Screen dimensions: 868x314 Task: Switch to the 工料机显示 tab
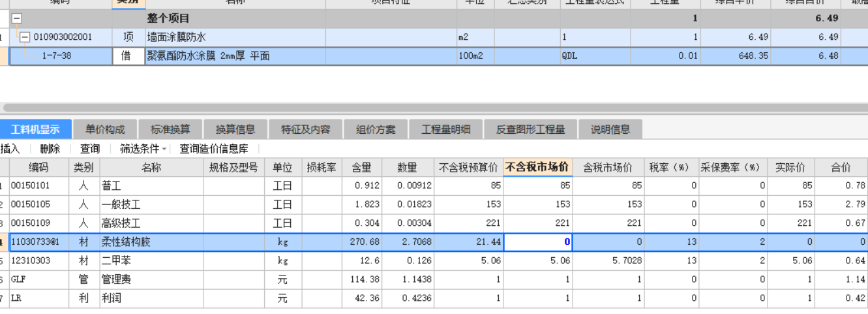(35, 129)
